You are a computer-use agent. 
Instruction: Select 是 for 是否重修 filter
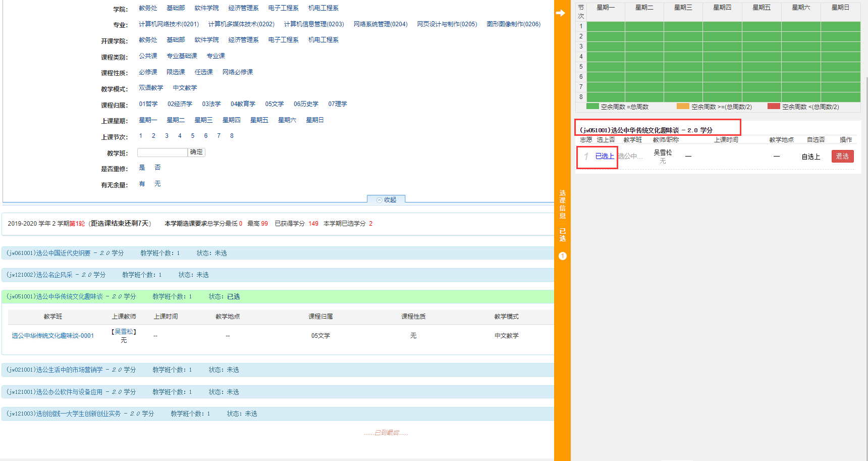(x=142, y=168)
